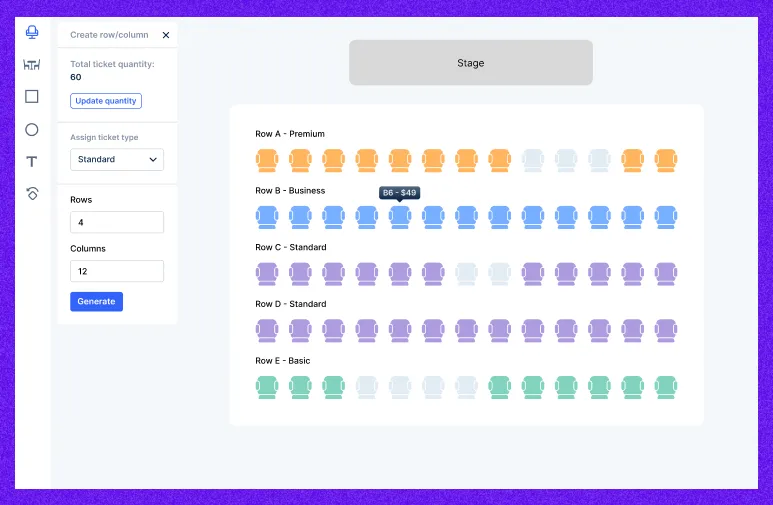This screenshot has height=505, width=773.
Task: Click first purple seat in Row D
Action: coord(267,331)
